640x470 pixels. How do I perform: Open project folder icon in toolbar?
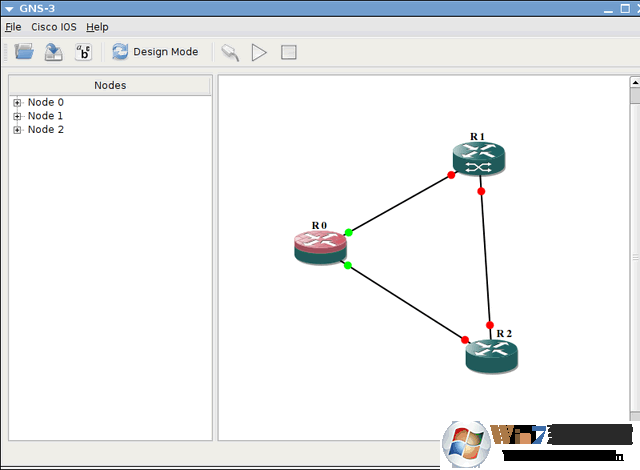(x=24, y=52)
